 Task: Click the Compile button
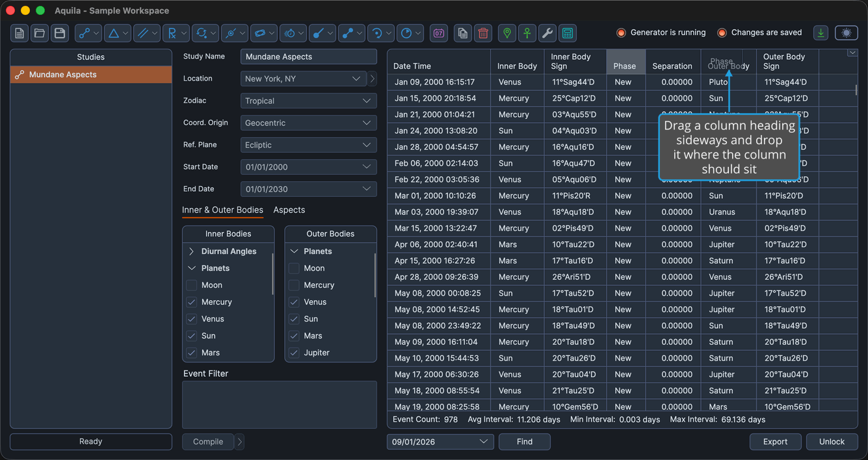point(208,442)
